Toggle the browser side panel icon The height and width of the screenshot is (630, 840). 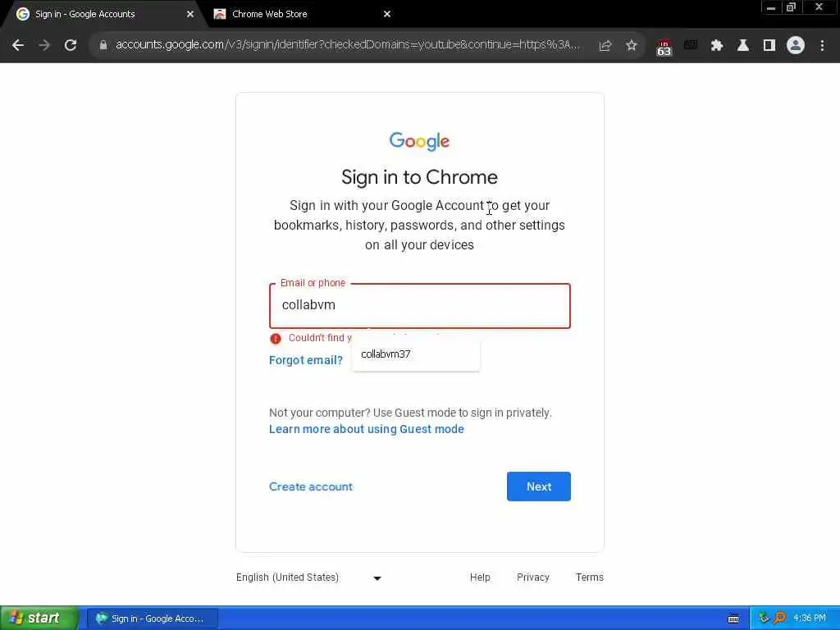[769, 45]
